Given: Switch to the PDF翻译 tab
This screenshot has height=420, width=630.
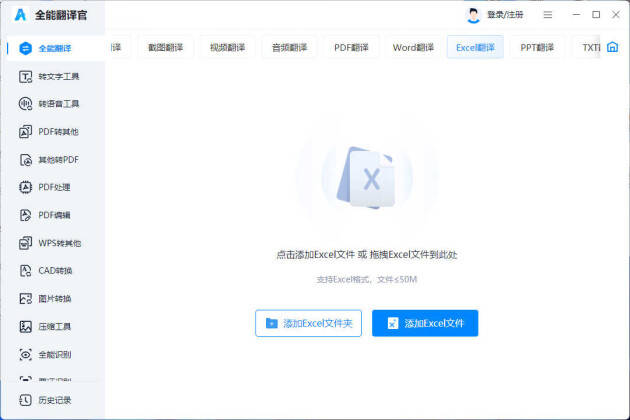Looking at the screenshot, I should [x=351, y=47].
